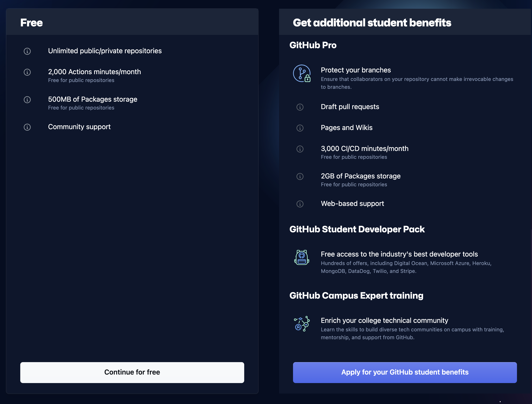532x404 pixels.
Task: Click the Get additional student benefits title
Action: [372, 22]
